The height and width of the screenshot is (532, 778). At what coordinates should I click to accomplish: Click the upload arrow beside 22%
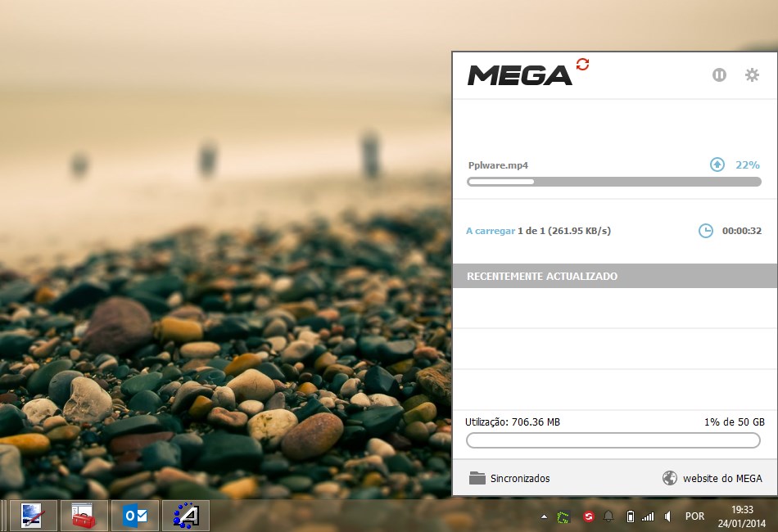tap(717, 165)
